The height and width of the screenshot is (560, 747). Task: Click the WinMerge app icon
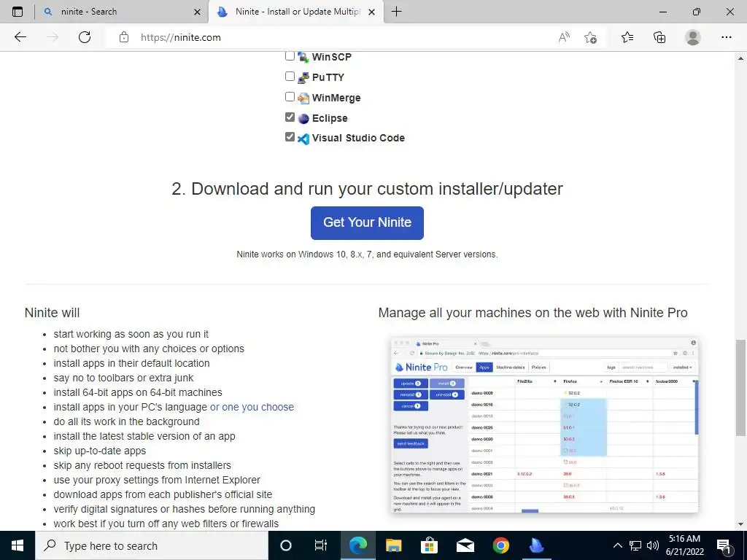(303, 98)
